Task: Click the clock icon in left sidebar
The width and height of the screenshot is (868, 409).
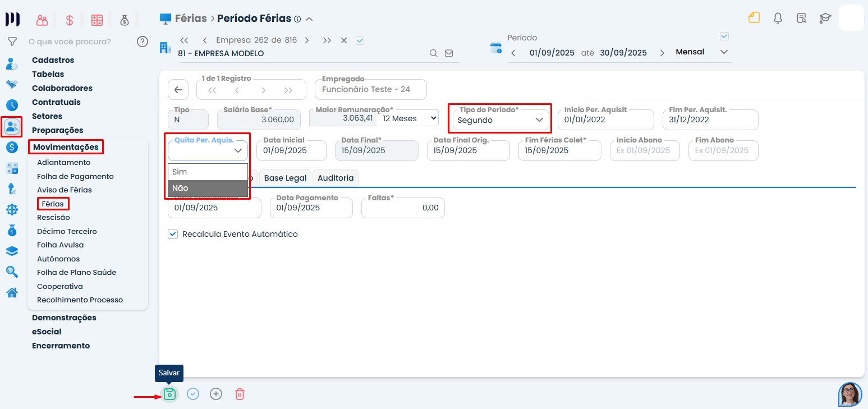Action: pyautogui.click(x=12, y=105)
